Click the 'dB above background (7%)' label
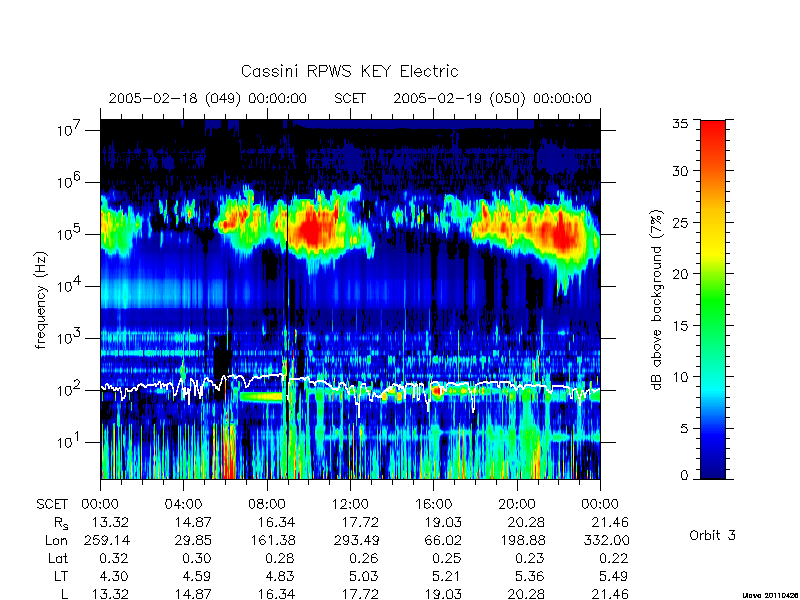Image resolution: width=800 pixels, height=600 pixels. coord(657,300)
